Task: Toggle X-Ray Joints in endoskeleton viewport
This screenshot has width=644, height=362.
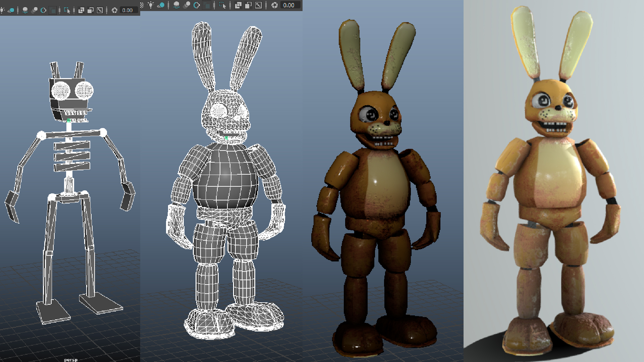Action: (x=100, y=10)
